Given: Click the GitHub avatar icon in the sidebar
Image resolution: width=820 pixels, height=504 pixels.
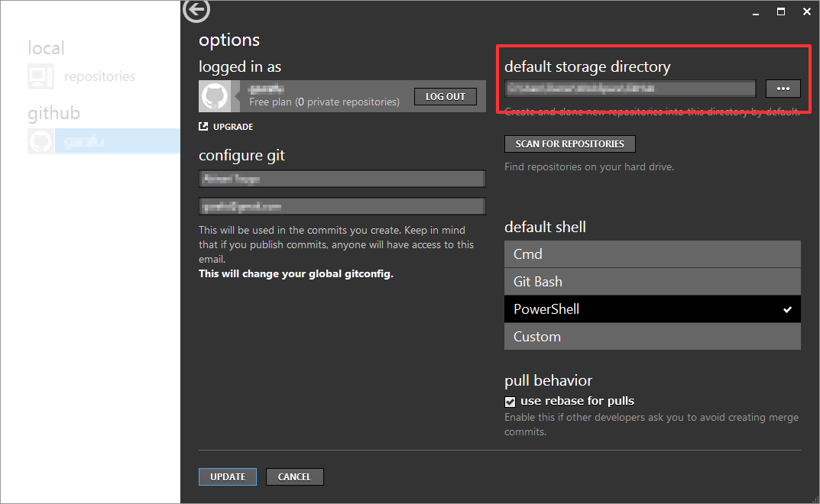Looking at the screenshot, I should coord(41,141).
